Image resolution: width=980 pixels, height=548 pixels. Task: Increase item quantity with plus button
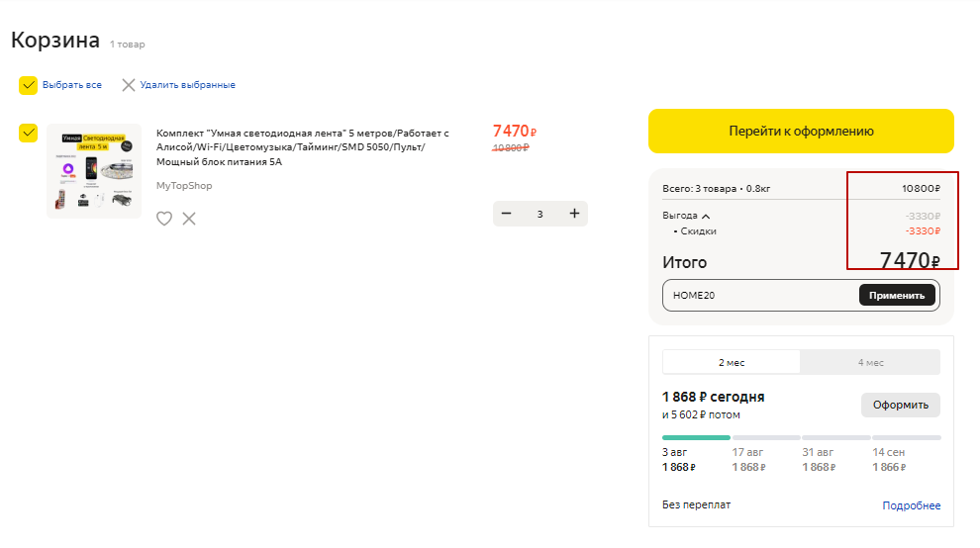pyautogui.click(x=574, y=214)
